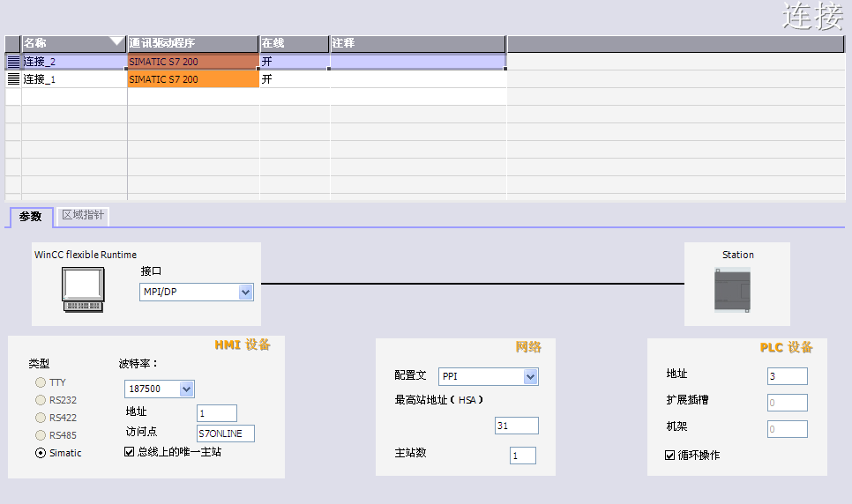Click the 扩展插槽 input field
Viewport: 852px width, 504px height.
(788, 403)
